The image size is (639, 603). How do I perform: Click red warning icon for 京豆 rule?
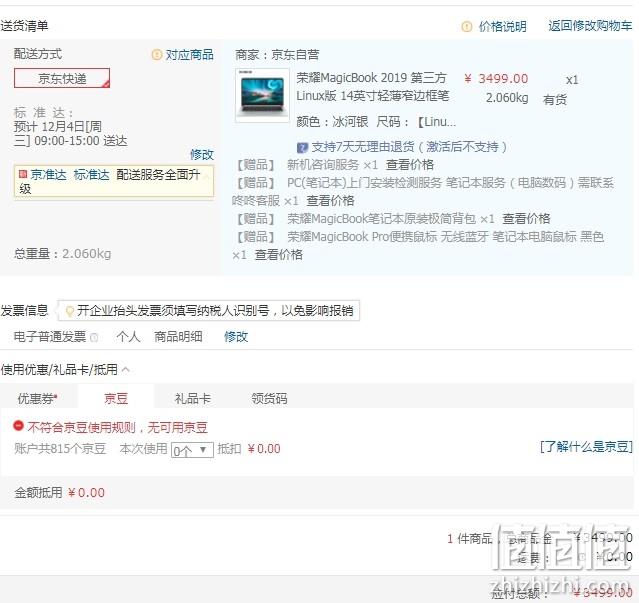coord(18,426)
